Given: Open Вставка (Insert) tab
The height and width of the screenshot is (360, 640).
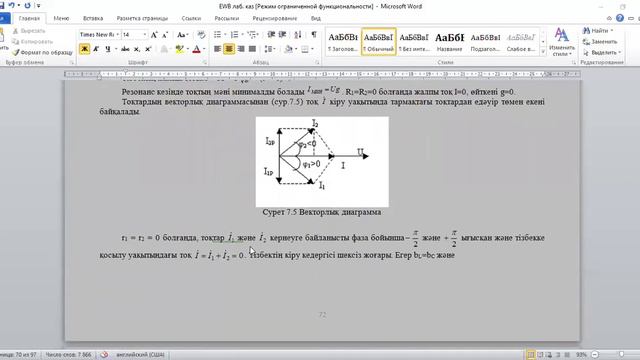Looking at the screenshot, I should click(x=93, y=18).
